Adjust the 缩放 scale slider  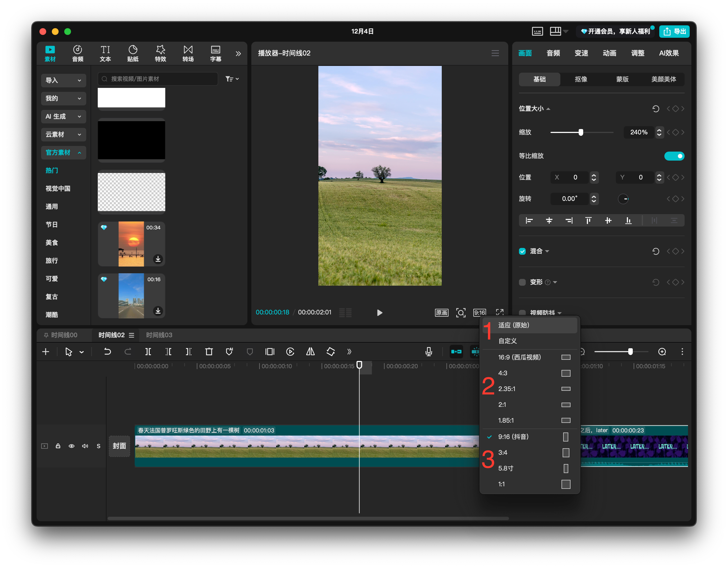coord(581,132)
